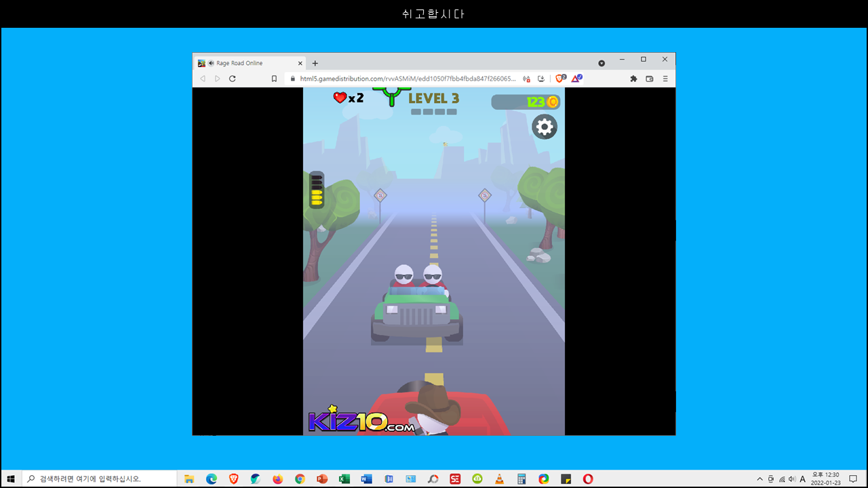Launch PowerPoint from taskbar

(322, 479)
